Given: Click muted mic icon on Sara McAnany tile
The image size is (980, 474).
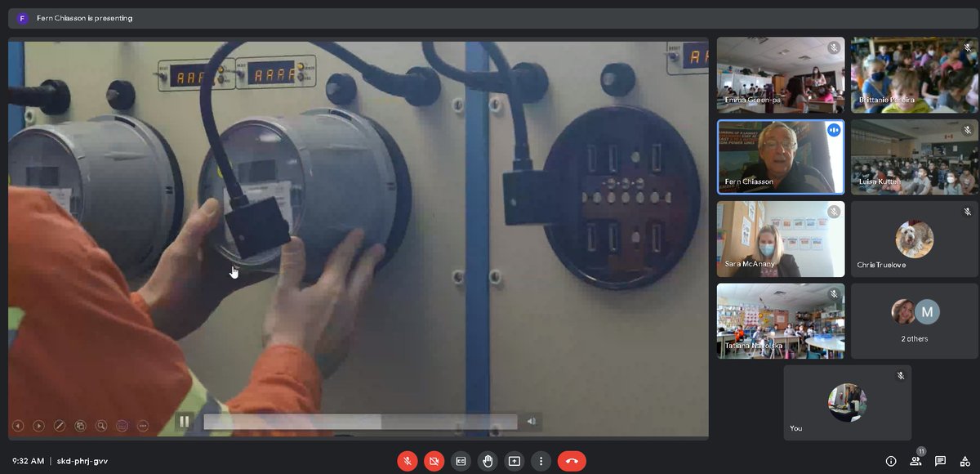Looking at the screenshot, I should (834, 212).
